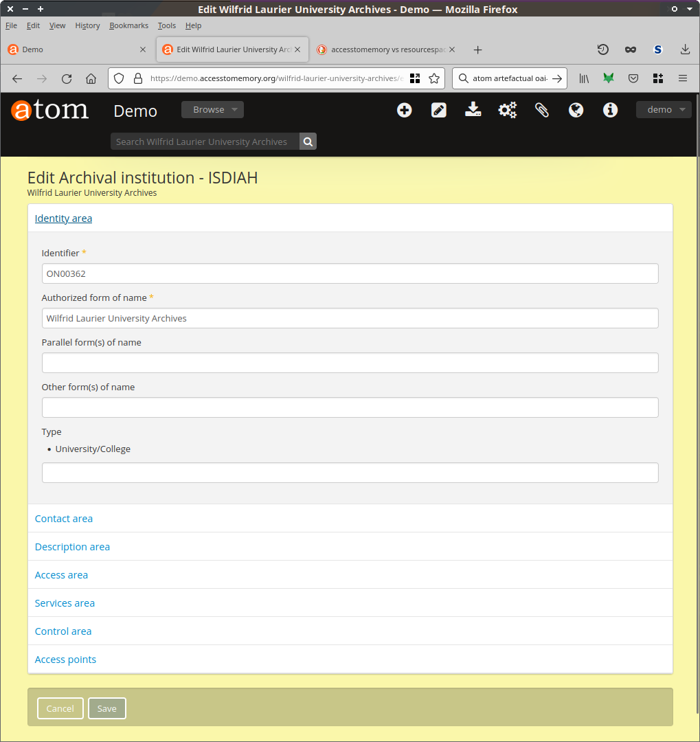Click the Parallel form(s) of name field
The image size is (700, 742).
350,363
